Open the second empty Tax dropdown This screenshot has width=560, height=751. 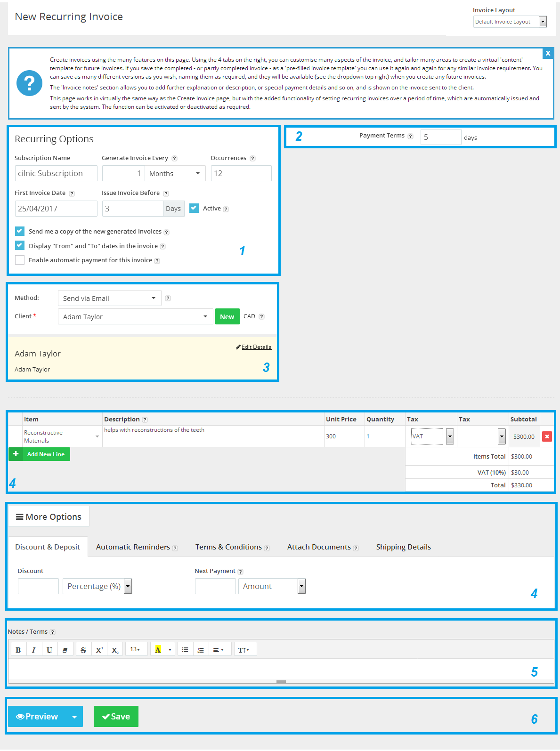(x=482, y=436)
